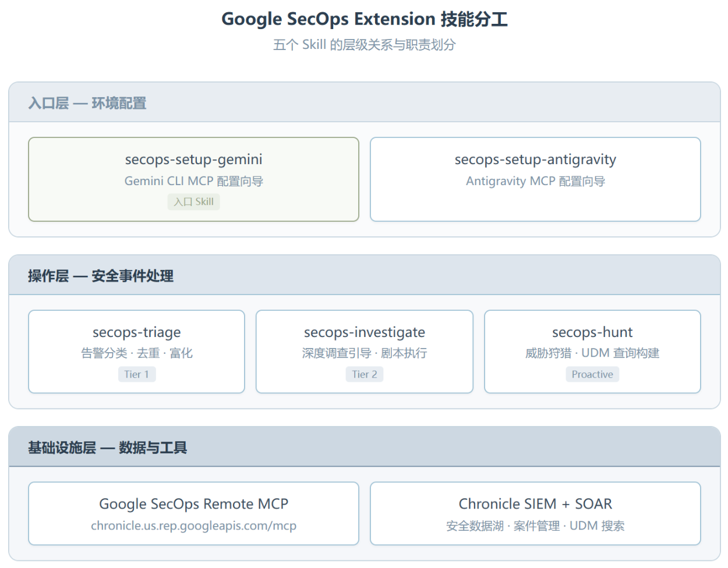The image size is (728, 568).
Task: Select the '威胁狩猎 · UDM 查询构建' text
Action: [592, 353]
